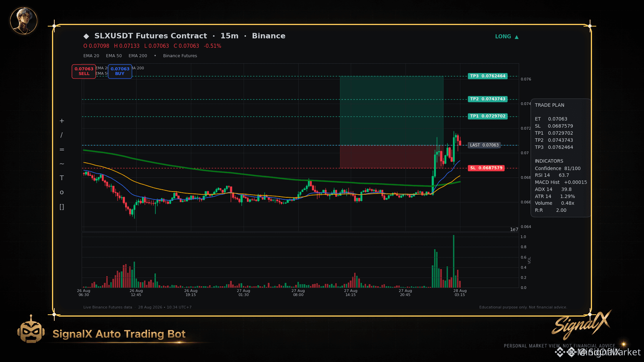Viewport: 644px width, 362px height.
Task: Click the red SL 0.0687579 chart tag
Action: [486, 168]
